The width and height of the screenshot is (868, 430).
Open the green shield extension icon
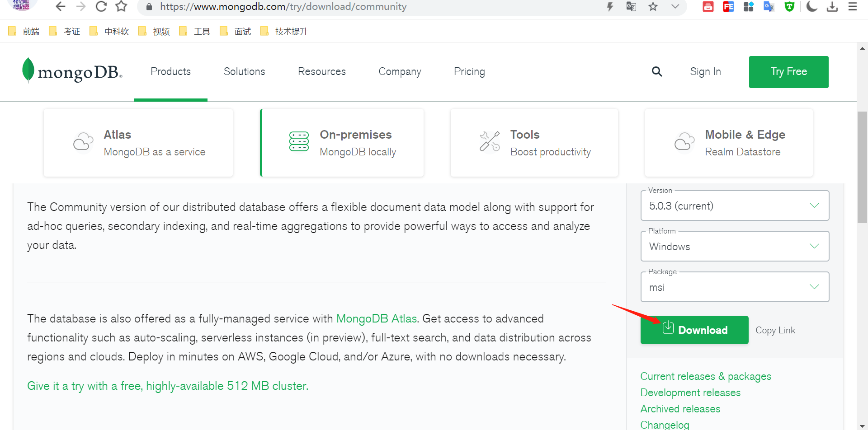[x=789, y=6]
